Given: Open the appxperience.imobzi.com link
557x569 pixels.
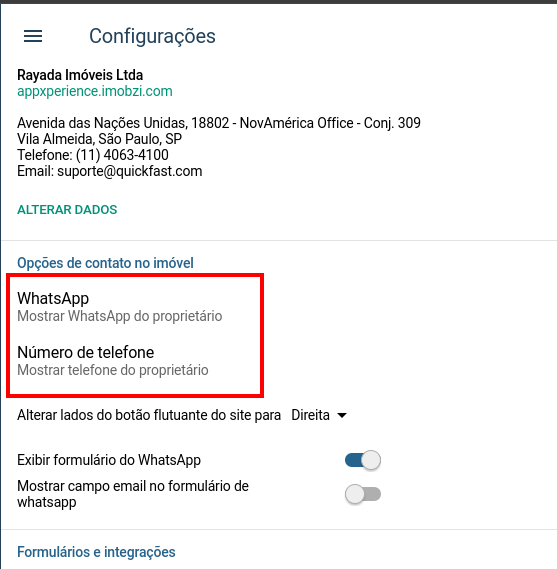Looking at the screenshot, I should (x=95, y=91).
